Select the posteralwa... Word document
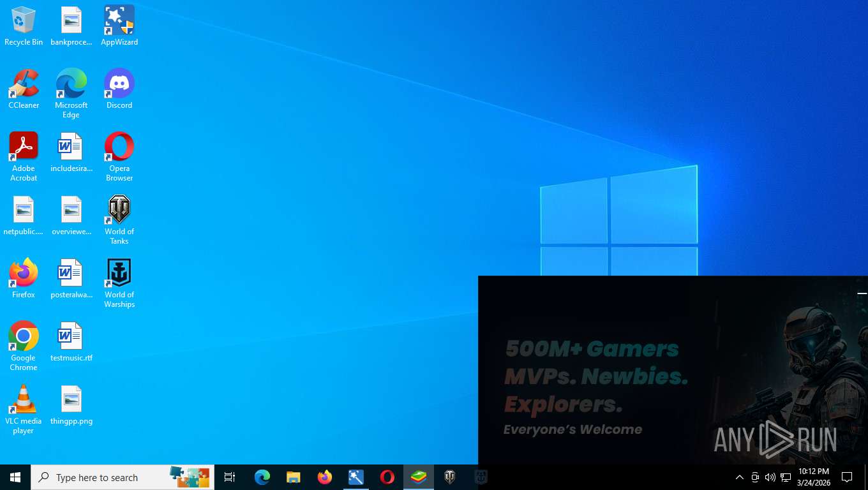Viewport: 868px width, 490px height. point(71,279)
